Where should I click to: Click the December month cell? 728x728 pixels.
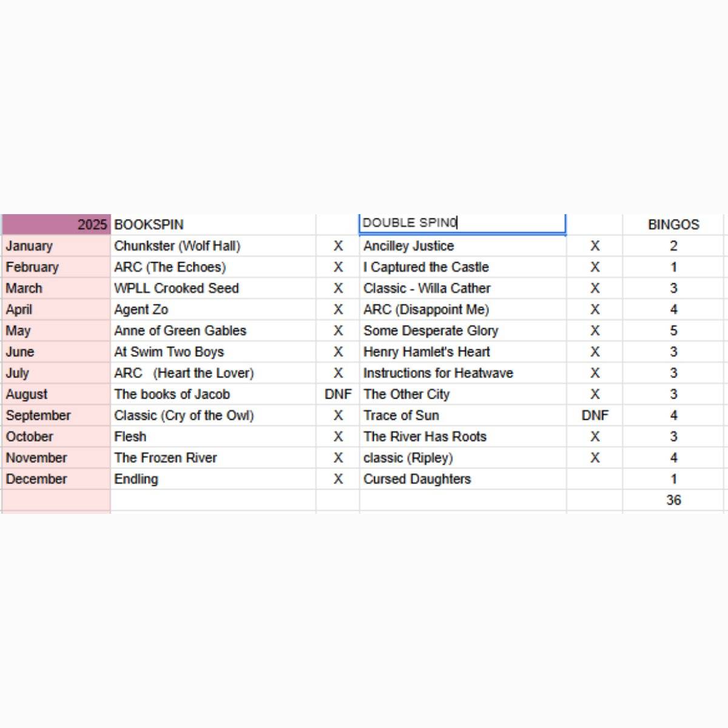click(x=56, y=479)
